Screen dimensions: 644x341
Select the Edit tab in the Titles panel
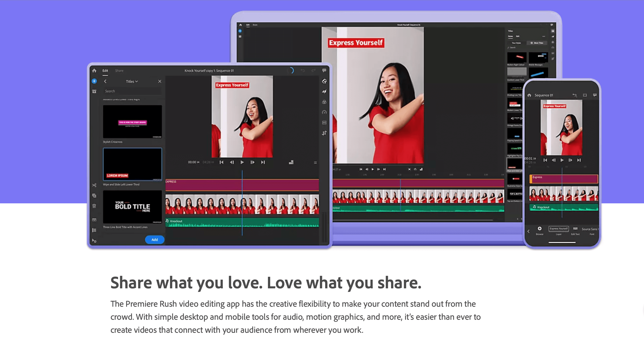click(x=518, y=36)
